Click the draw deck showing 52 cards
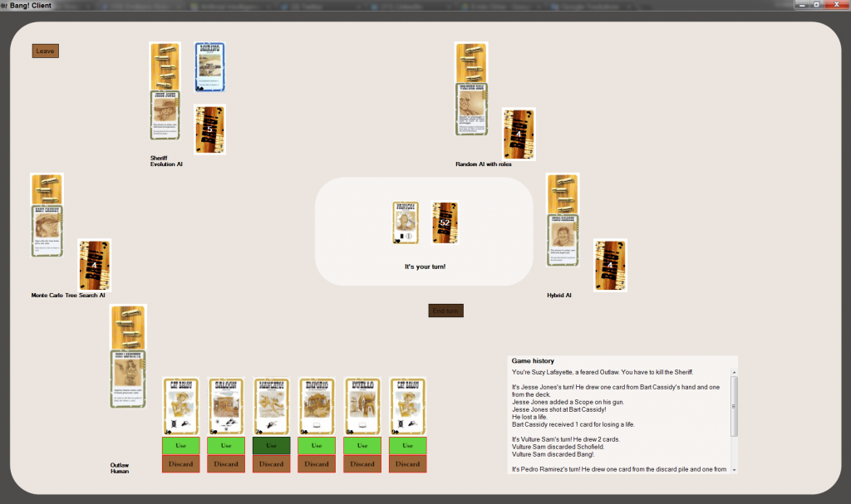This screenshot has height=504, width=851. (445, 223)
